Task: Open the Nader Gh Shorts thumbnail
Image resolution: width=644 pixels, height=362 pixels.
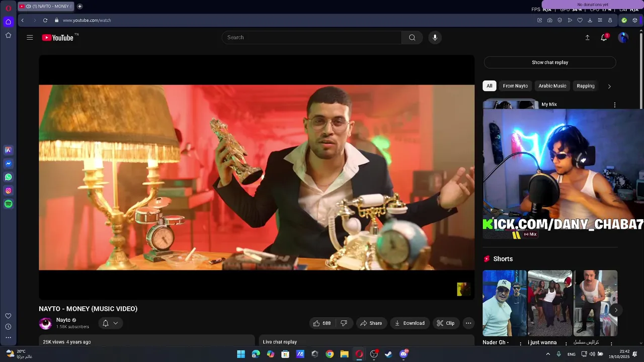Action: point(505,303)
